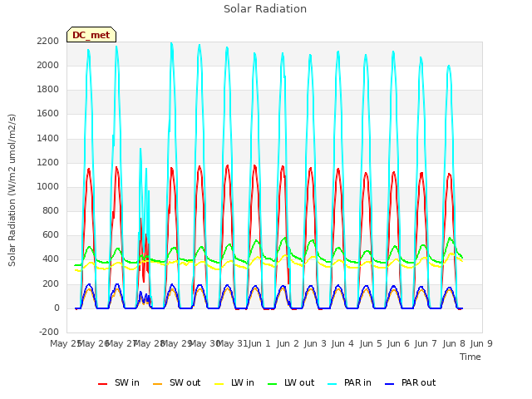This screenshot has height=399, width=532.
Task: Click the Solar Radiation chart title
Action: [x=265, y=9]
